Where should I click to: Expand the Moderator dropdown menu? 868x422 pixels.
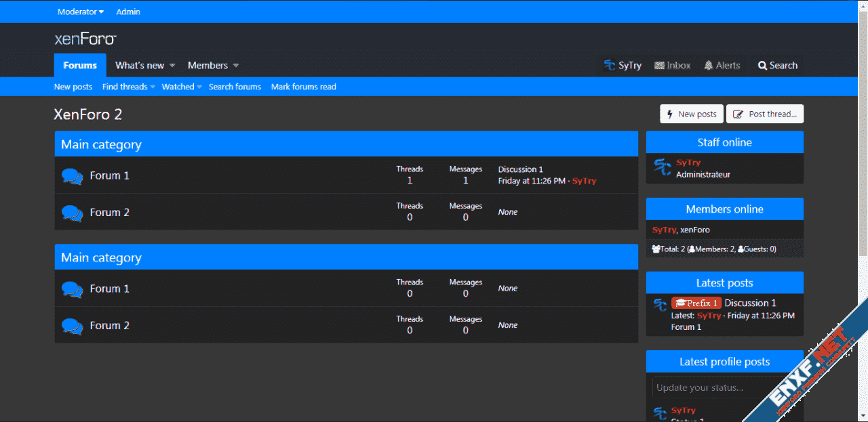coord(81,12)
